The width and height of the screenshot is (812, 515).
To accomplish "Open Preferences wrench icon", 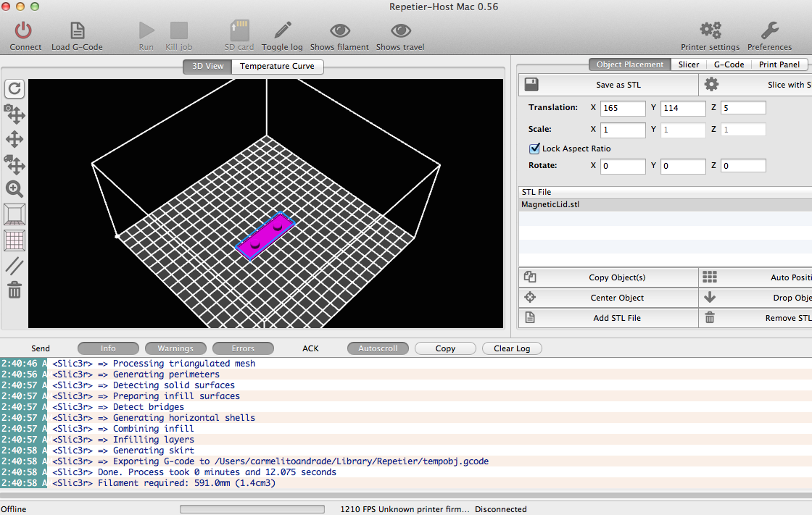I will click(769, 30).
